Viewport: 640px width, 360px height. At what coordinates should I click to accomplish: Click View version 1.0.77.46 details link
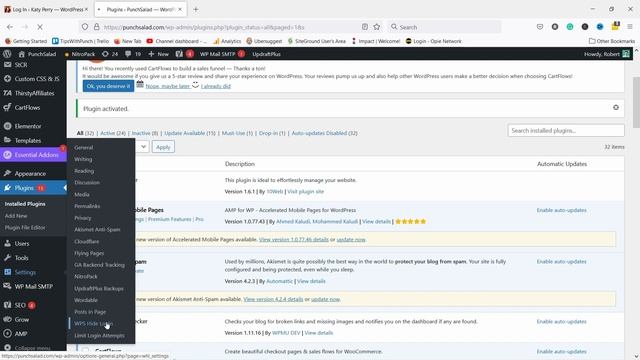coord(293,240)
